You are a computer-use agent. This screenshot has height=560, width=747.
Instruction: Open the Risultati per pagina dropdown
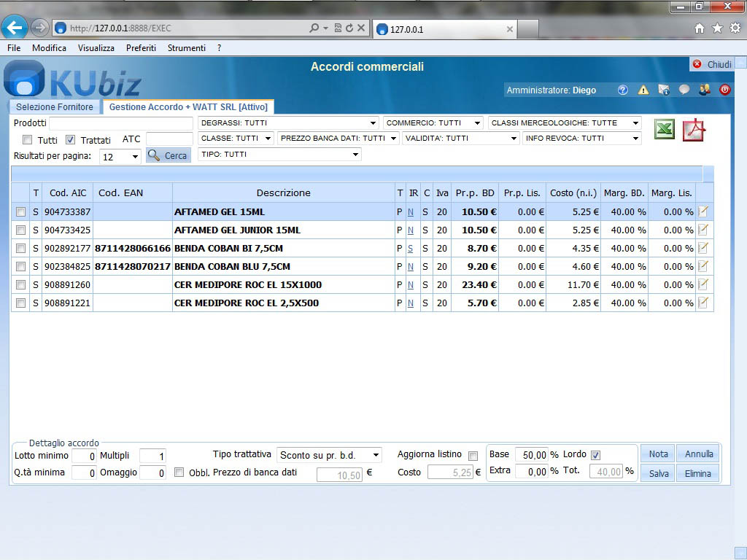click(120, 157)
